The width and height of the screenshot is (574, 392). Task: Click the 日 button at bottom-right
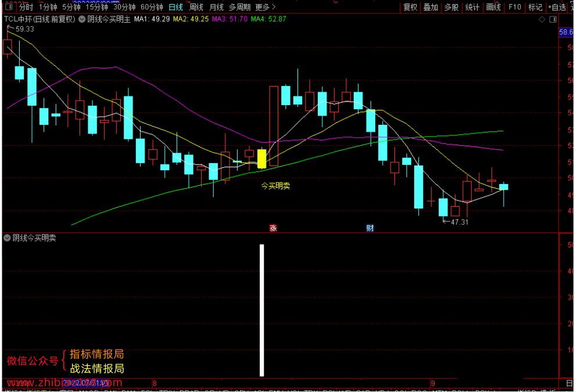click(569, 384)
